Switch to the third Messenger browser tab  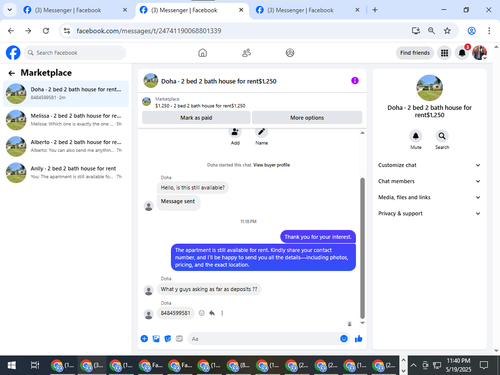307,10
